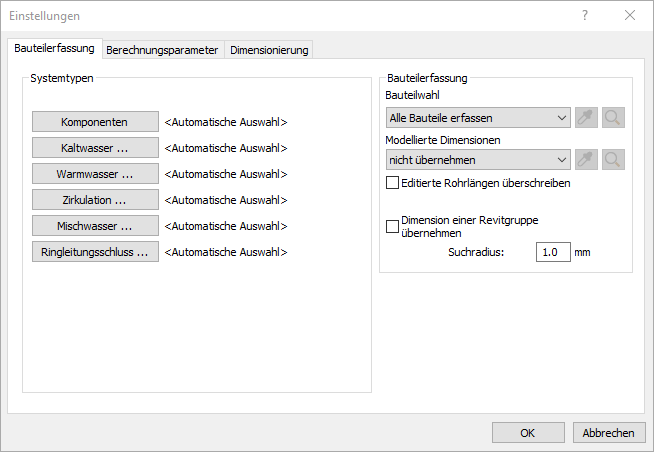Enable Editierte Rohrlängen überschreiben checkbox
This screenshot has height=452, width=654.
point(392,183)
